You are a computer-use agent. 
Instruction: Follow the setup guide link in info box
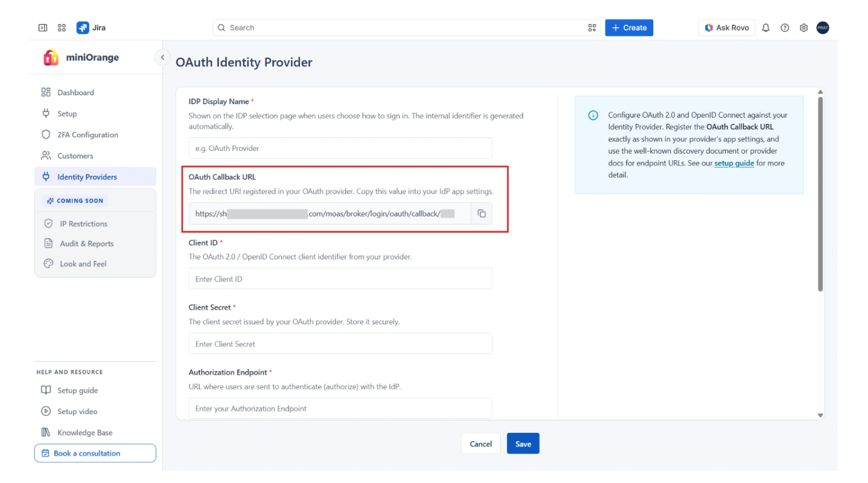(x=734, y=163)
